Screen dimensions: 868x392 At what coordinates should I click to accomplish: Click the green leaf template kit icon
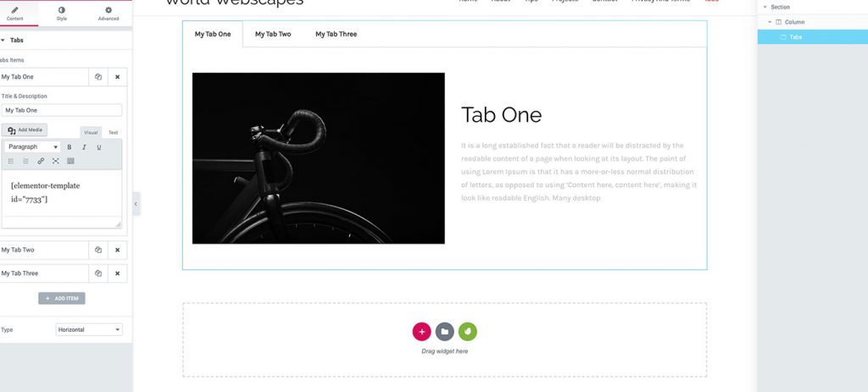(x=468, y=332)
